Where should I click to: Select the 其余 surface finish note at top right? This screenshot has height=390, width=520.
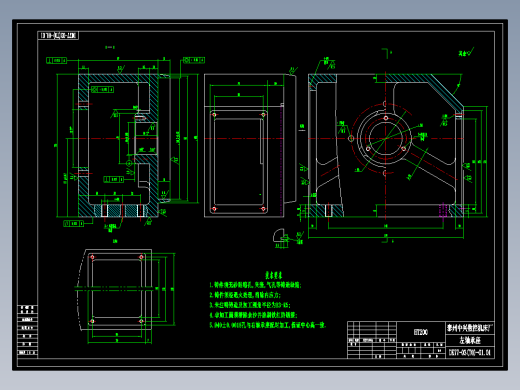(x=466, y=53)
